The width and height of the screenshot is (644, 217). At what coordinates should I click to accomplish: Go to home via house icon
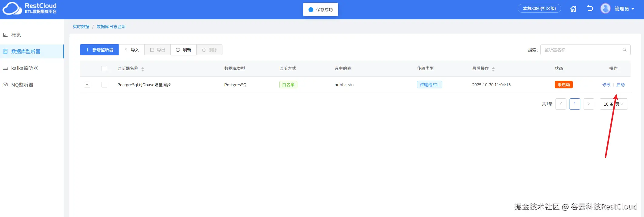click(573, 9)
